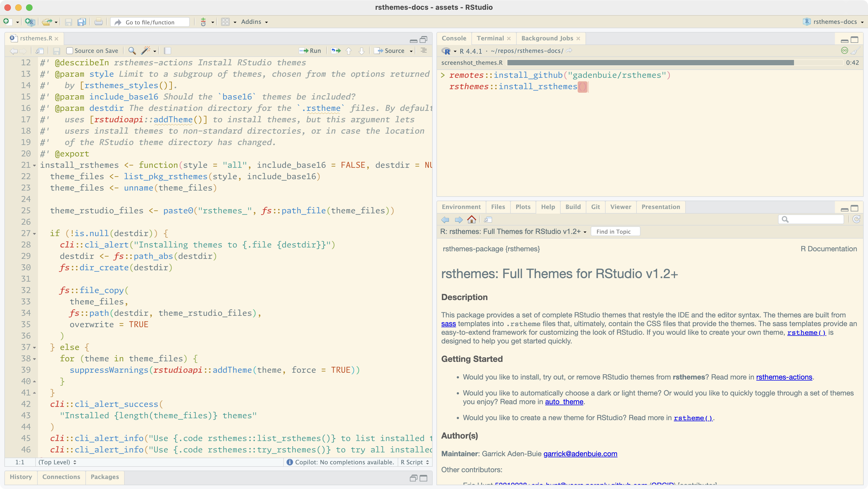This screenshot has height=489, width=868.
Task: Switch to the Terminal tab
Action: 490,38
